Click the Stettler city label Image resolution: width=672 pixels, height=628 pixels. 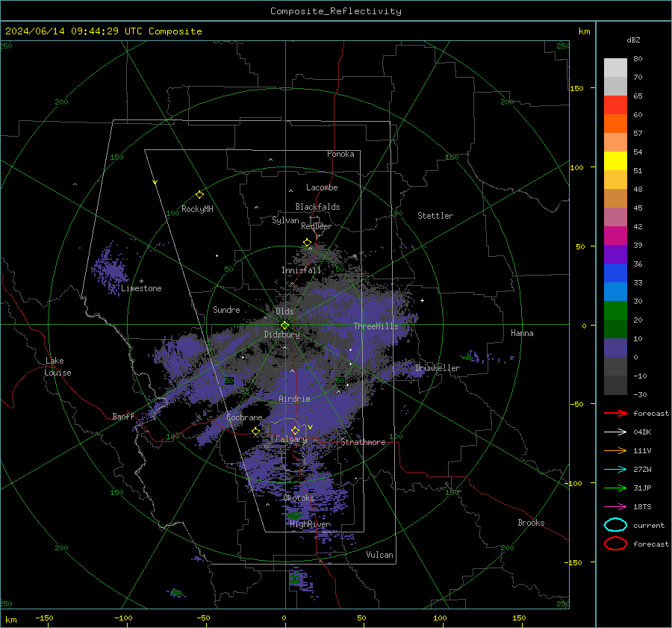pyautogui.click(x=435, y=216)
